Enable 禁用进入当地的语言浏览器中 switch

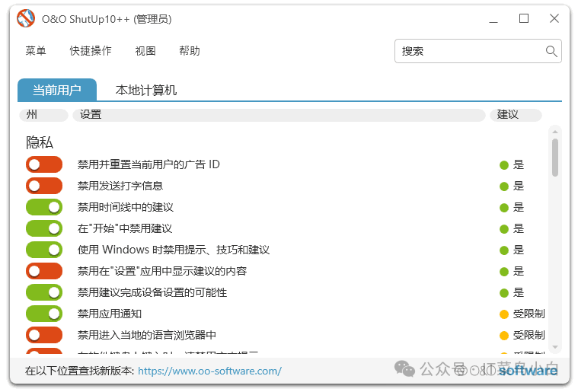click(44, 335)
